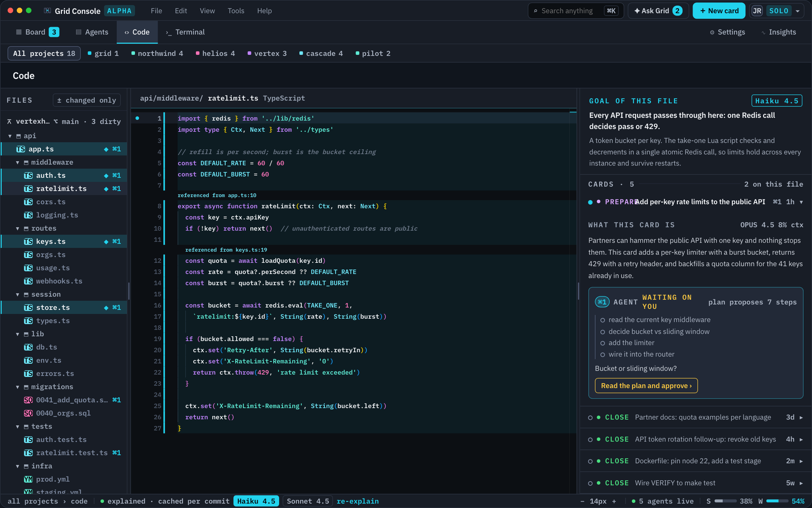This screenshot has width=812, height=508.
Task: Click the Ask Grid count badge 2
Action: (x=677, y=11)
